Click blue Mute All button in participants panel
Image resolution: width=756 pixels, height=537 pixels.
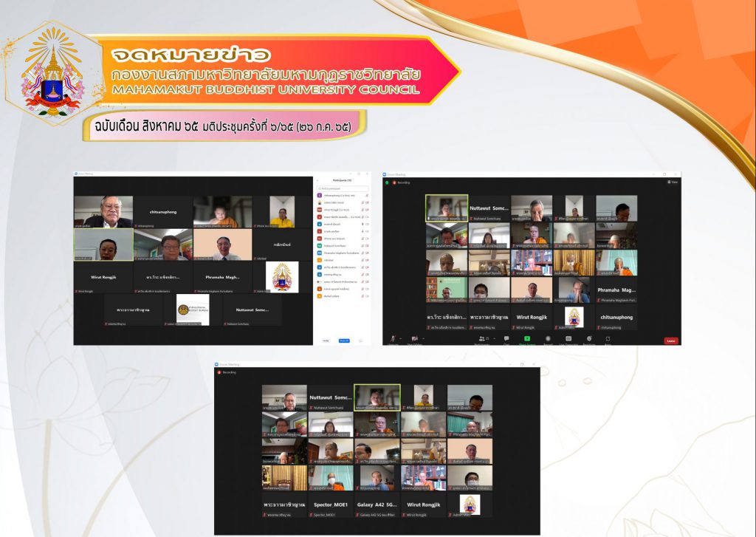[344, 341]
